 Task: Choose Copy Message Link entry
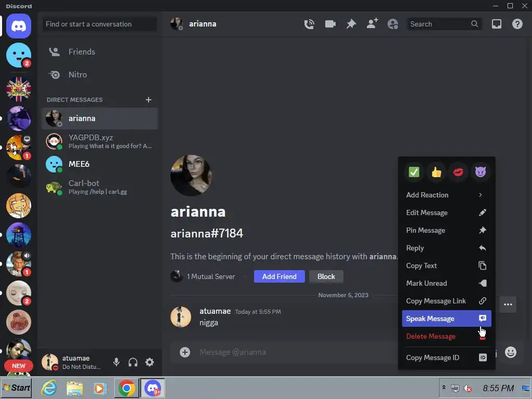[x=446, y=301]
